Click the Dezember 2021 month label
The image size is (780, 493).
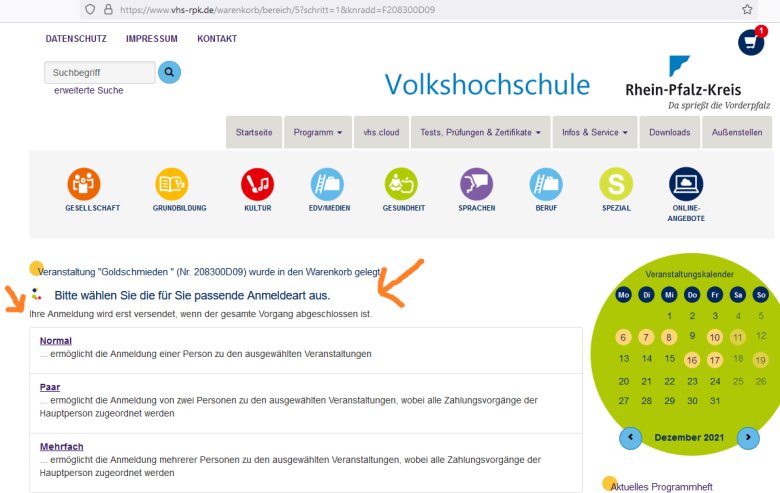pyautogui.click(x=689, y=438)
